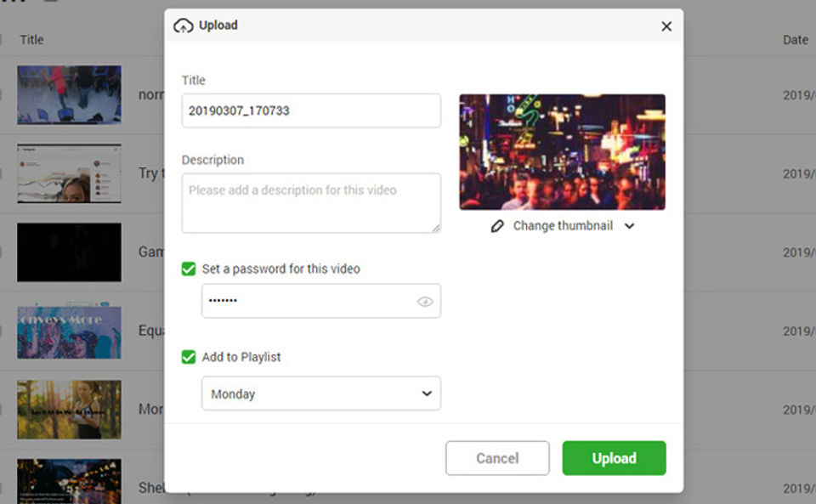Focus the video password field
This screenshot has width=816, height=504.
(306, 301)
